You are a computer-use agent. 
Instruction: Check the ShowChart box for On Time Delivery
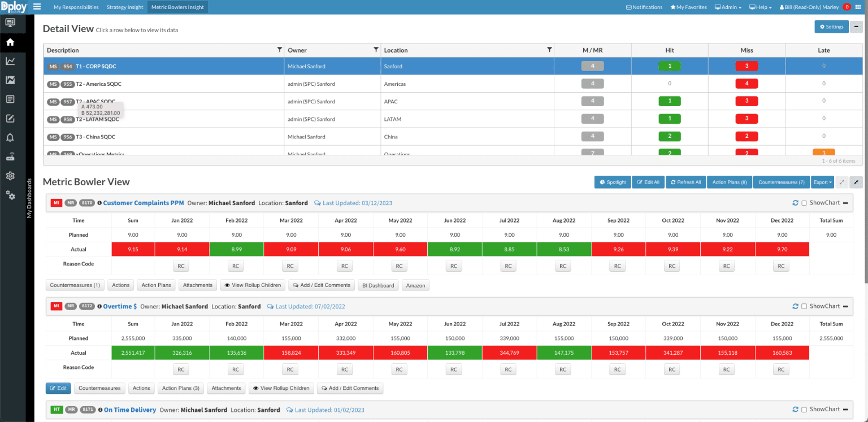(x=804, y=409)
